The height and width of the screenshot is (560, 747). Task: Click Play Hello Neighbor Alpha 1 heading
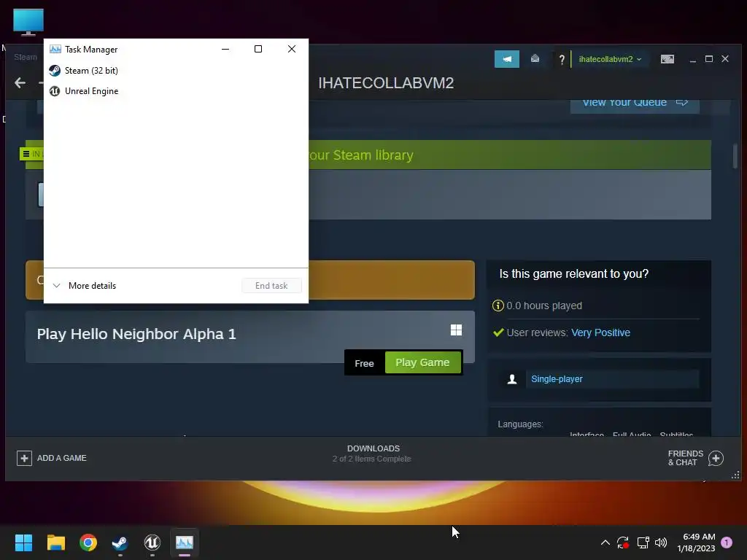(x=136, y=334)
